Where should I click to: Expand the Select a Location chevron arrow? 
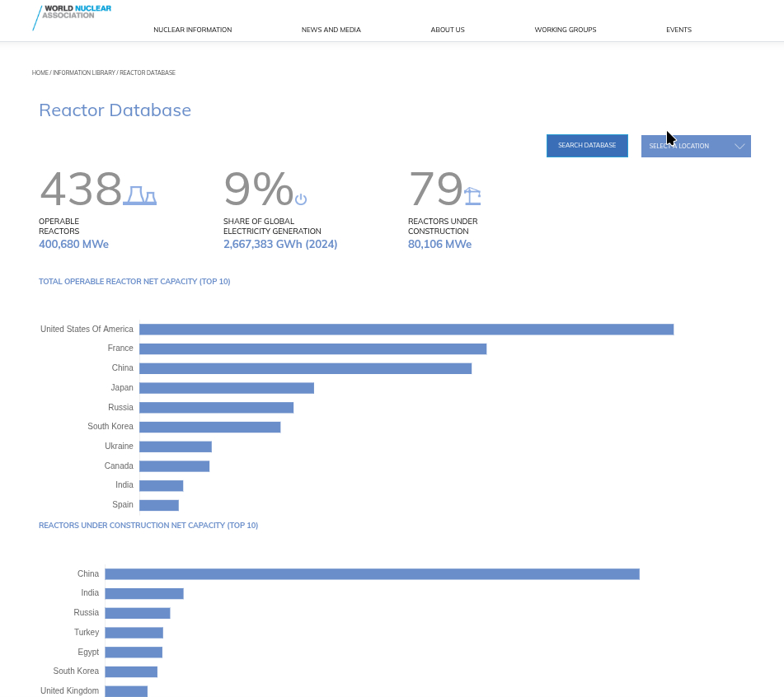tap(739, 147)
